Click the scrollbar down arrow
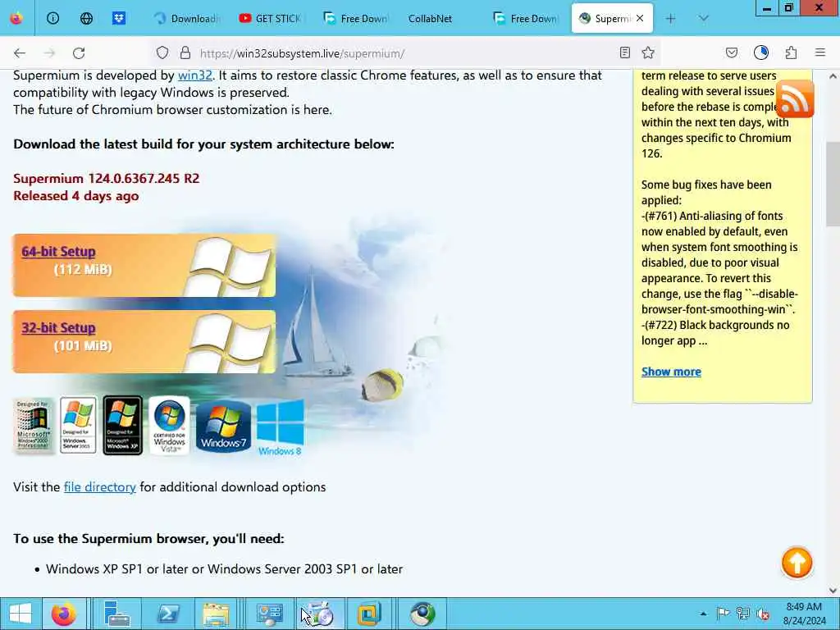The height and width of the screenshot is (630, 840). point(833,591)
